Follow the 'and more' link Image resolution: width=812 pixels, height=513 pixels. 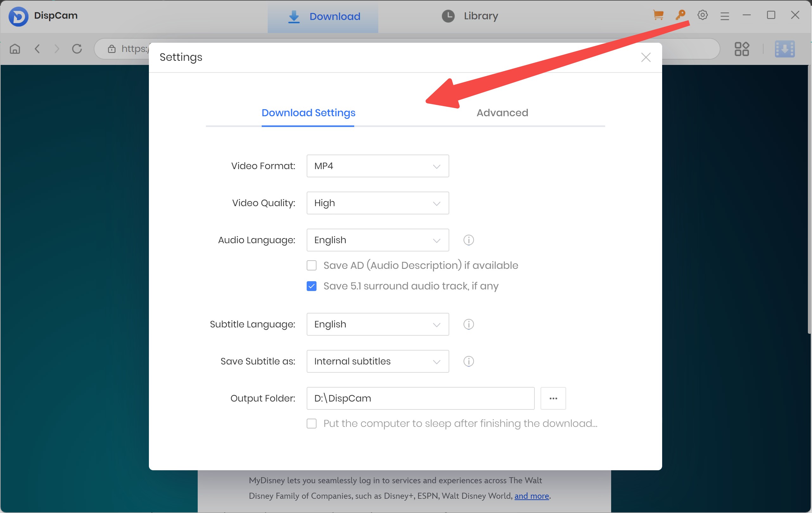[x=531, y=496]
